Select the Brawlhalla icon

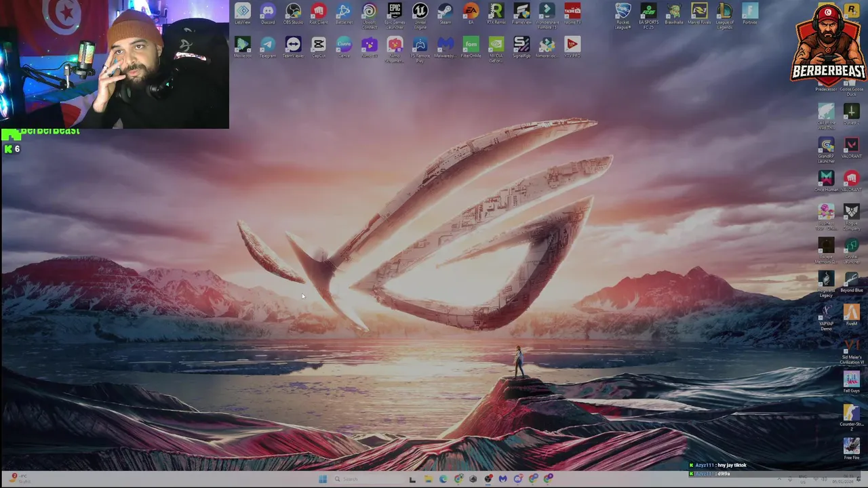click(x=673, y=14)
